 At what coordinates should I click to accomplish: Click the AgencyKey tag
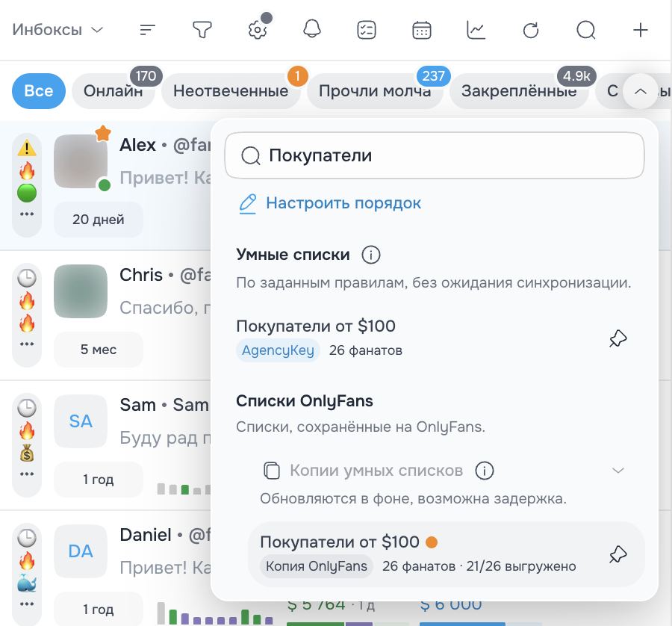(278, 350)
